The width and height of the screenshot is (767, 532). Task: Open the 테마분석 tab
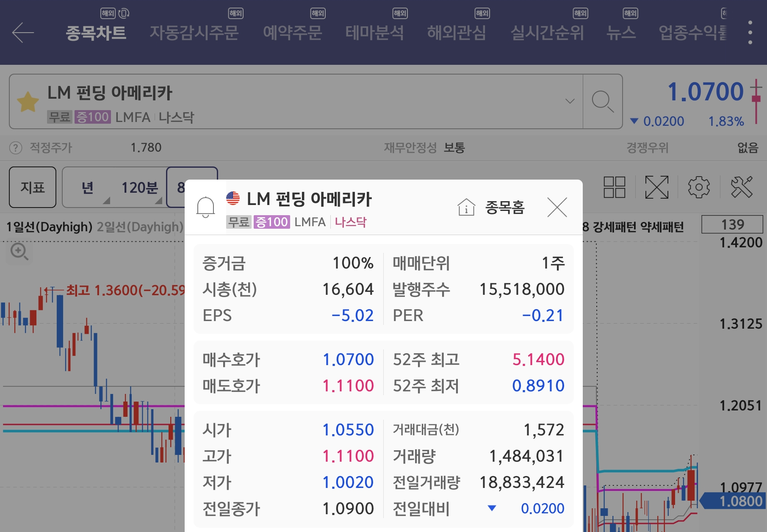pyautogui.click(x=374, y=33)
